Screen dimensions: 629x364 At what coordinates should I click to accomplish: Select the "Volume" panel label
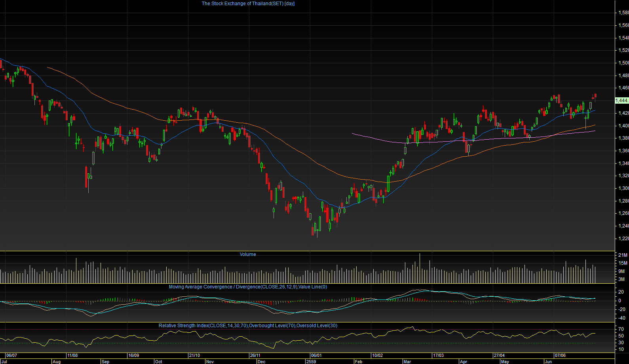click(x=248, y=254)
